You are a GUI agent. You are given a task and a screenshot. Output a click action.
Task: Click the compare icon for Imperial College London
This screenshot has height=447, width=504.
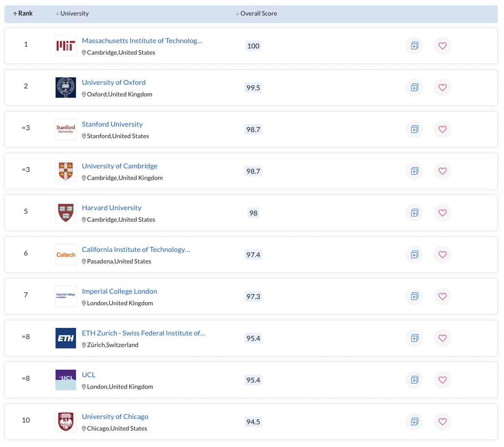coord(414,296)
